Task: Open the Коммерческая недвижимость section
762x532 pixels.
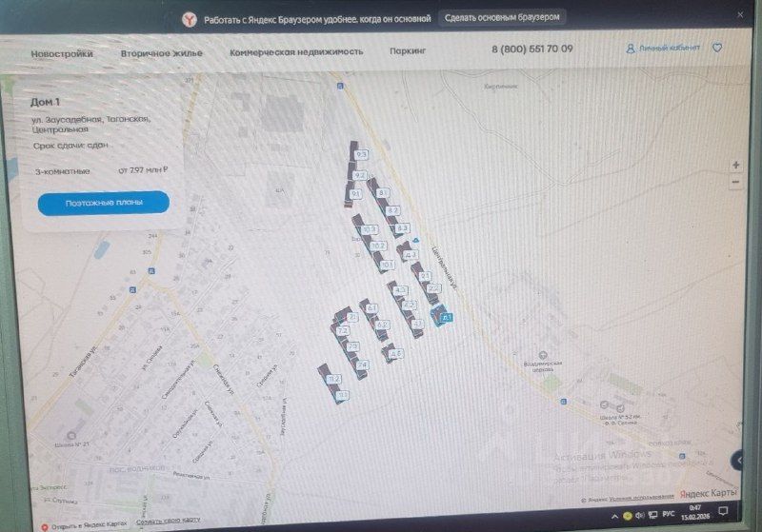Action: pos(296,51)
